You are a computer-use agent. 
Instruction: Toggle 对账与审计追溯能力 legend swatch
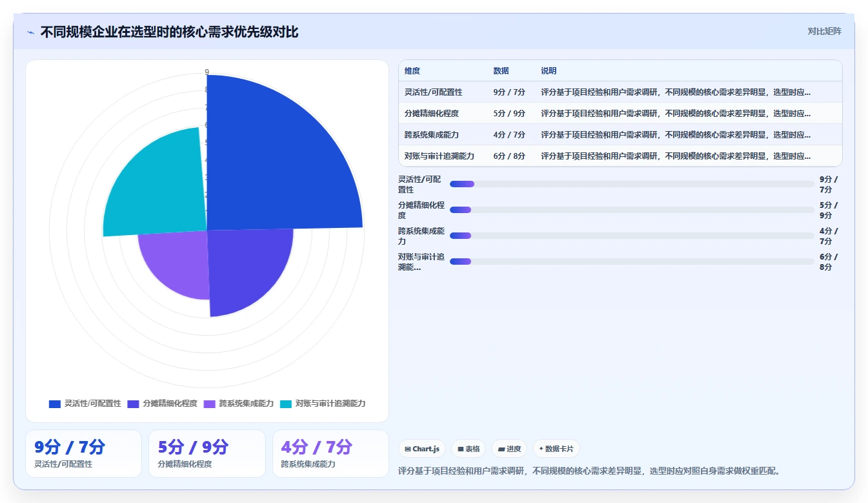[x=286, y=404]
